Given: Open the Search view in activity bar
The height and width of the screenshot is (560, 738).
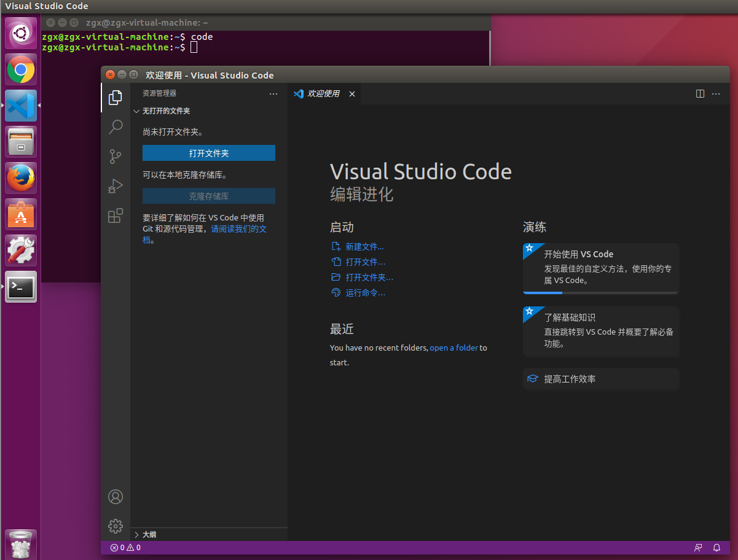Looking at the screenshot, I should (116, 127).
